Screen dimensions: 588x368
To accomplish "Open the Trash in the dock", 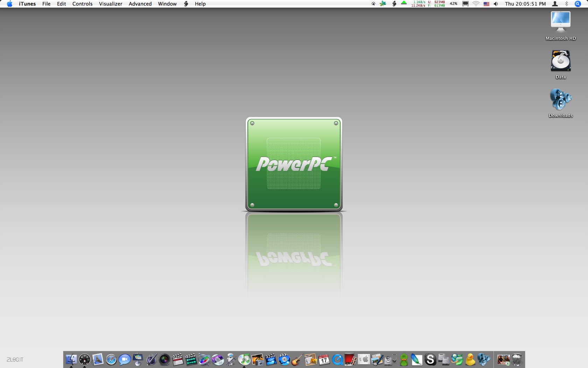I will (x=517, y=360).
